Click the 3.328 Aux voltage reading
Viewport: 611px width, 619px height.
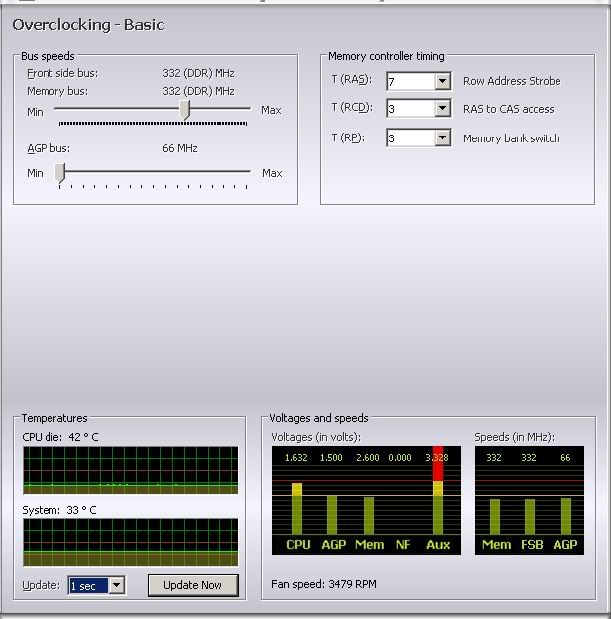coord(437,458)
